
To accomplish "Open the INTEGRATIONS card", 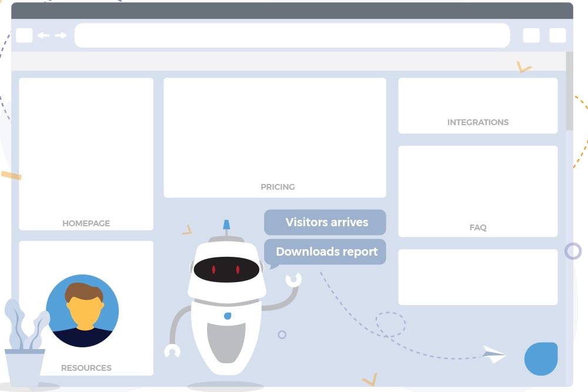I will tap(477, 106).
